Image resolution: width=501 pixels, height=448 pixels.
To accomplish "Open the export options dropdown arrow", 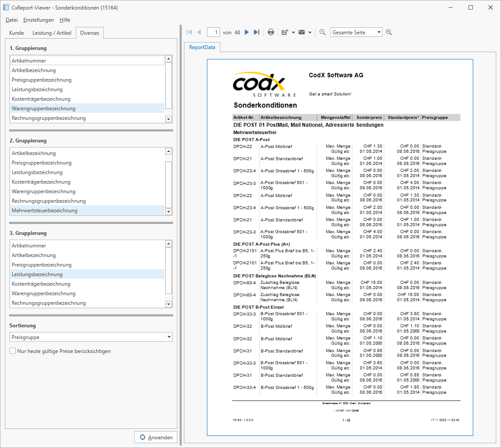I will [293, 32].
